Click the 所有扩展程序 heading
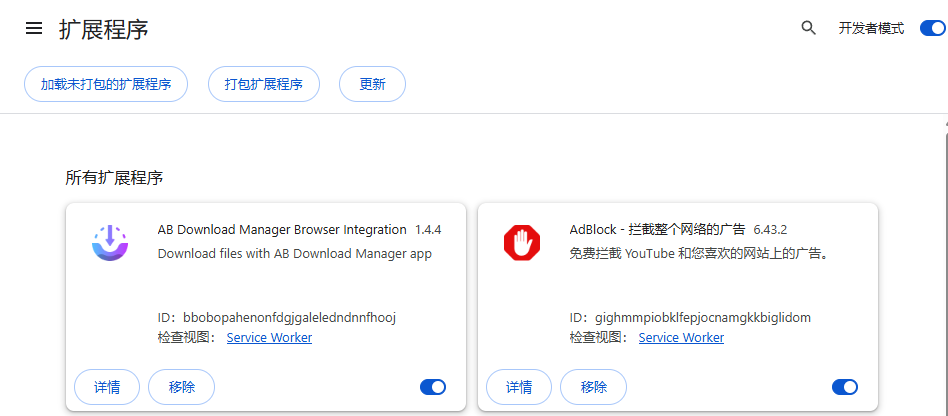Viewport: 948px width, 416px height. pos(114,178)
